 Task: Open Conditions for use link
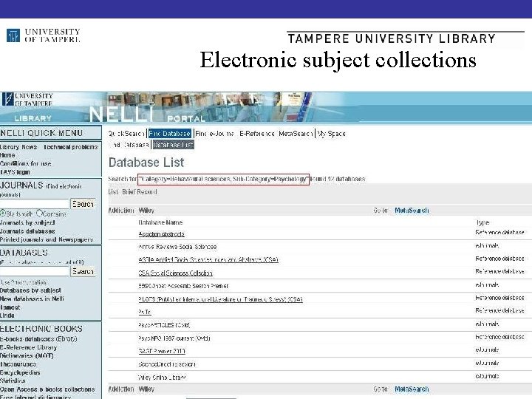coord(26,163)
